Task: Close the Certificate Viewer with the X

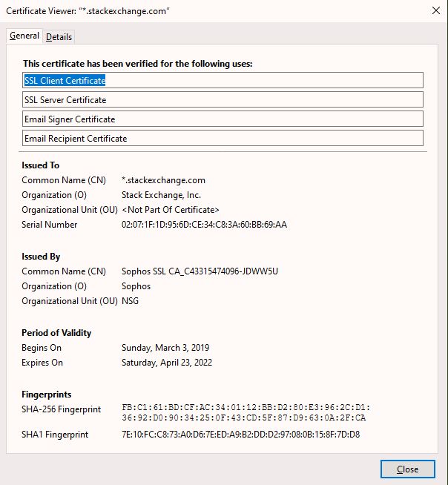Action: click(436, 11)
